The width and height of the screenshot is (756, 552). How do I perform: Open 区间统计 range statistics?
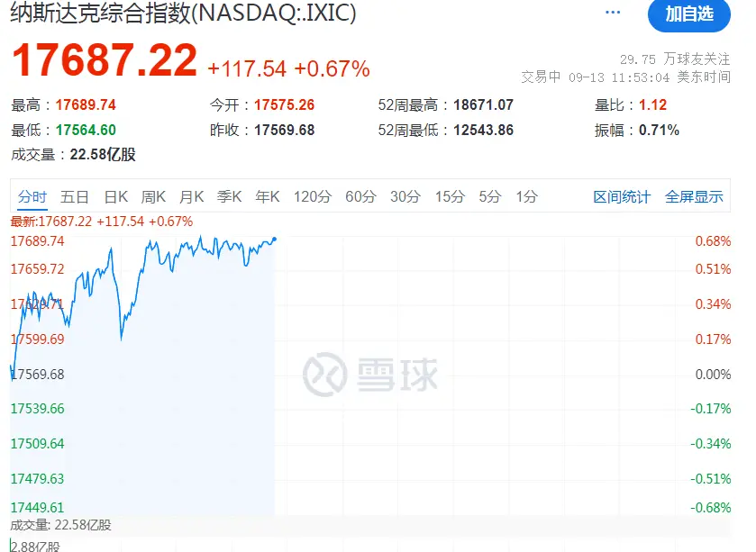tap(622, 196)
